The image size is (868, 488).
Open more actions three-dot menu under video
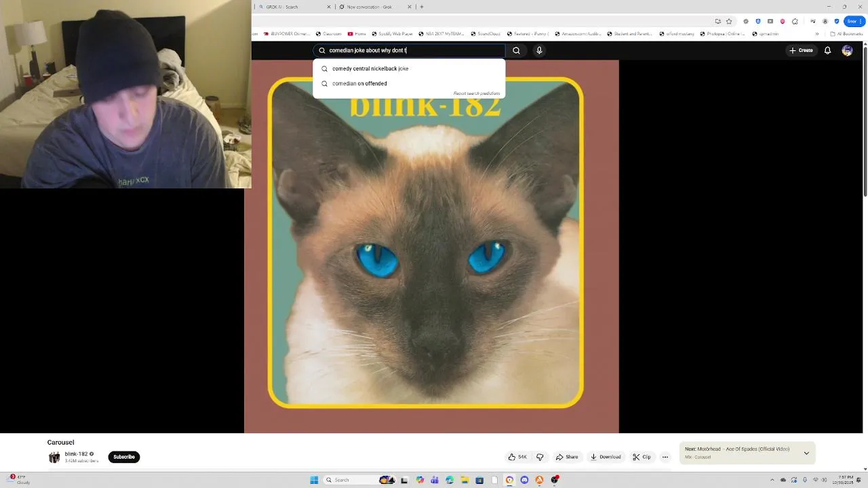tap(665, 457)
